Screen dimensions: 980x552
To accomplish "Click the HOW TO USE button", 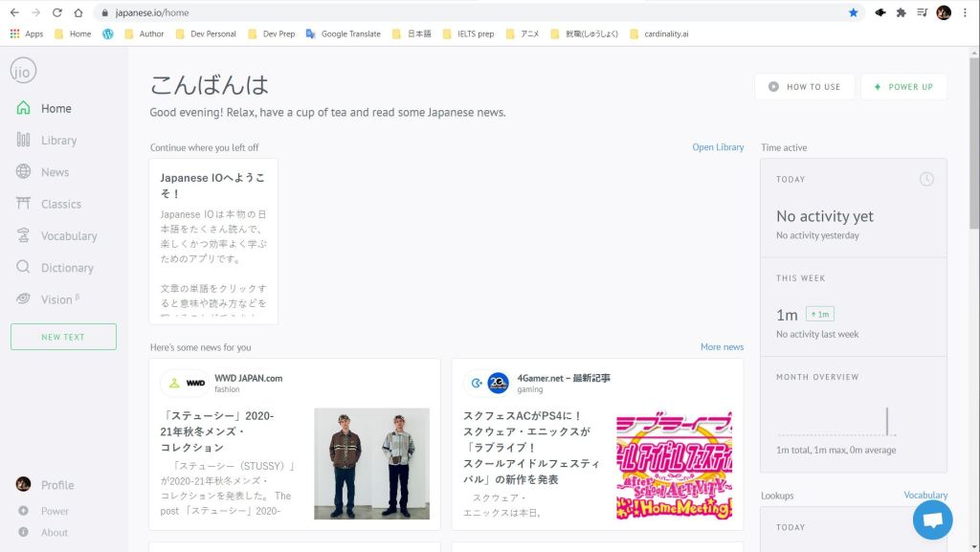I will click(804, 87).
